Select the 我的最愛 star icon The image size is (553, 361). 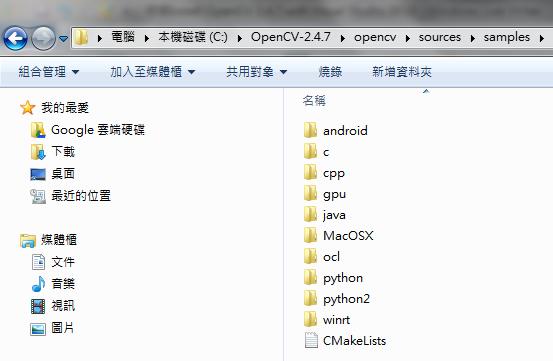pyautogui.click(x=28, y=108)
